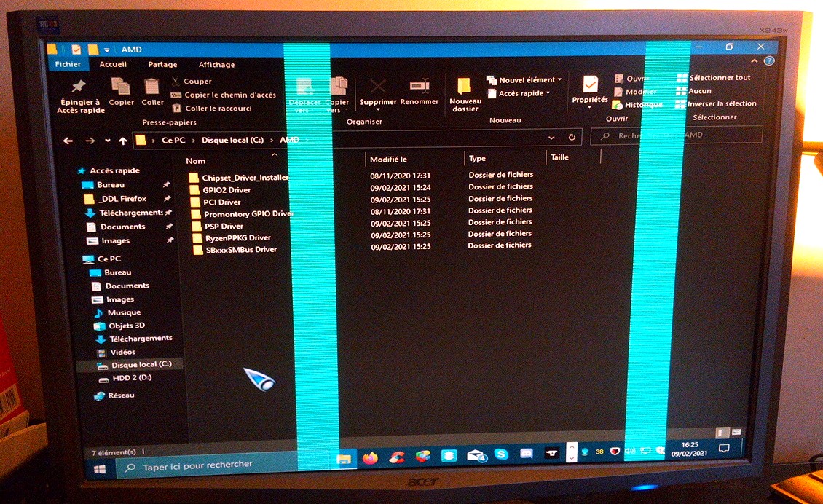The width and height of the screenshot is (823, 504).
Task: Go forward with the right arrow
Action: (90, 141)
